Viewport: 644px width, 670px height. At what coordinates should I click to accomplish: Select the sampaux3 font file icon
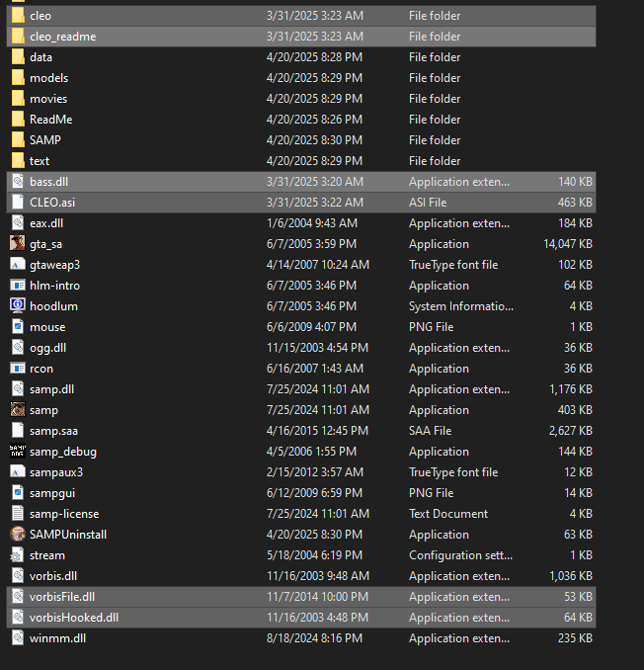(18, 472)
